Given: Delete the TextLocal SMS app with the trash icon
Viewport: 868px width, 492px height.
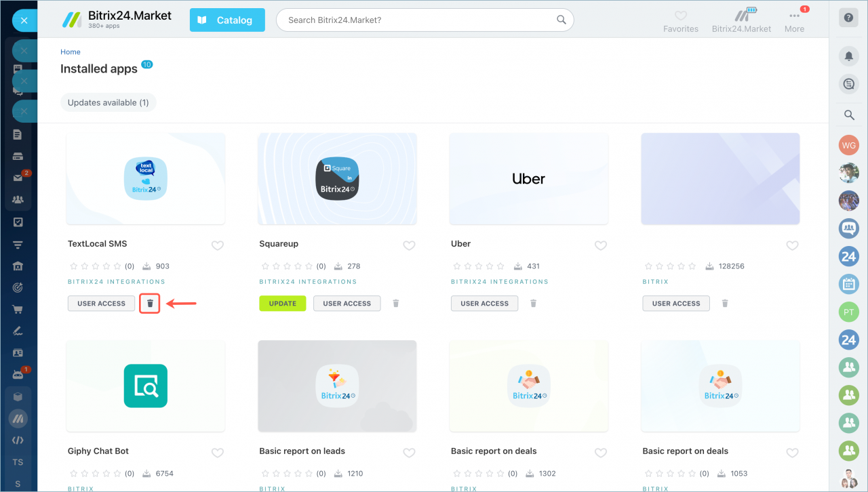Looking at the screenshot, I should click(x=150, y=303).
